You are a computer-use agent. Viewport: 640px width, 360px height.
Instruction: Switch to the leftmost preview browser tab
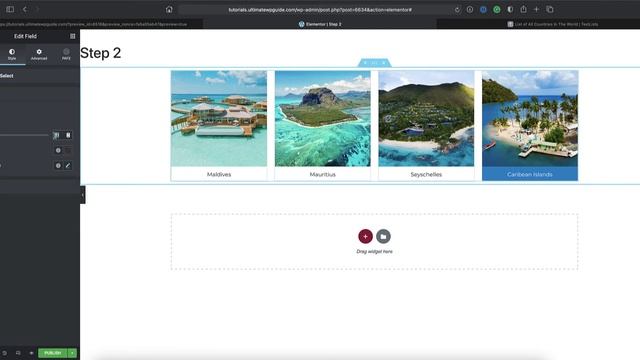click(101, 24)
